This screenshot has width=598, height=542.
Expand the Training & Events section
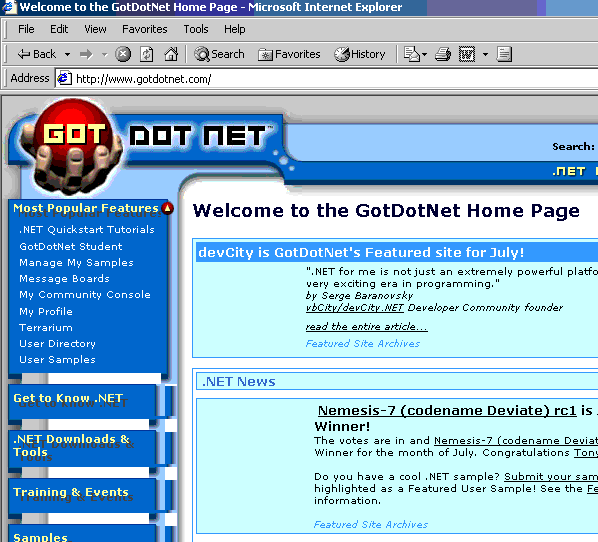(71, 492)
